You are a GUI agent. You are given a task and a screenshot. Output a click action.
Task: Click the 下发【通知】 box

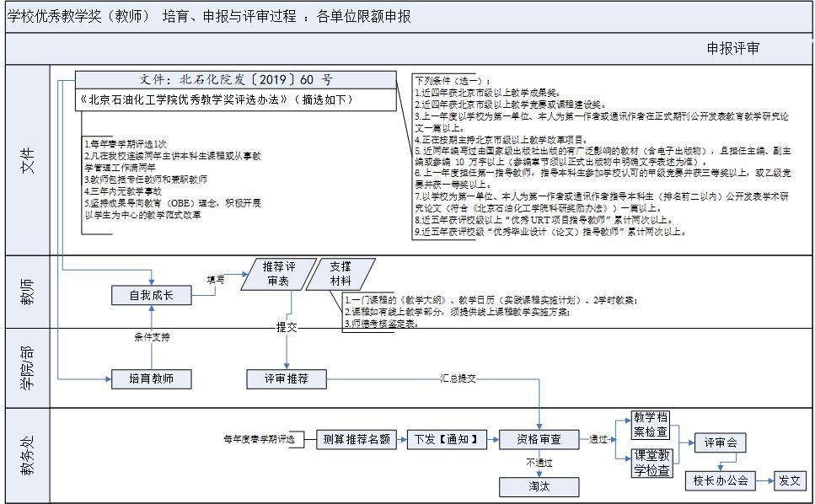(x=446, y=439)
